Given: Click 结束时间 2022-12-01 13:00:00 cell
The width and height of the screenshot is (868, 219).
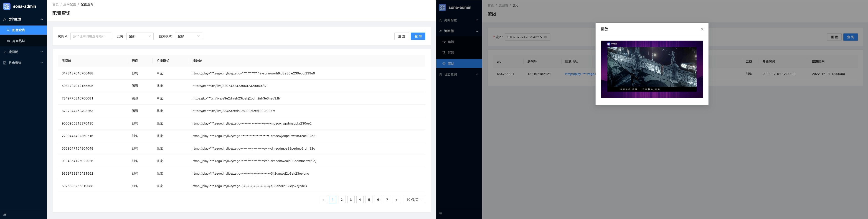Looking at the screenshot, I should pos(828,74).
